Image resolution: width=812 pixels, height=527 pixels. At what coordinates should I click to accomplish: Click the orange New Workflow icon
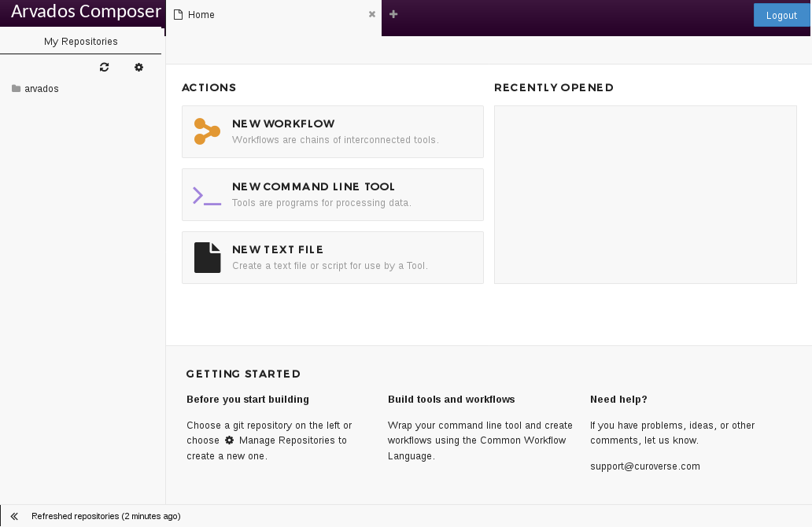[x=207, y=131]
